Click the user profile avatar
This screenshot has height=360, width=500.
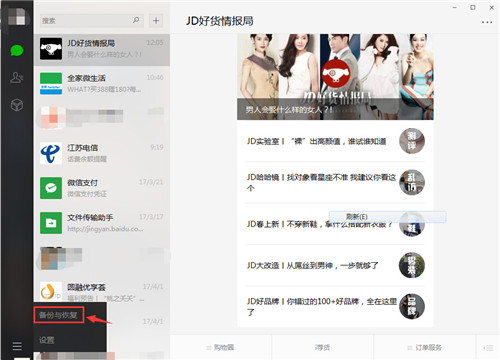tap(17, 17)
